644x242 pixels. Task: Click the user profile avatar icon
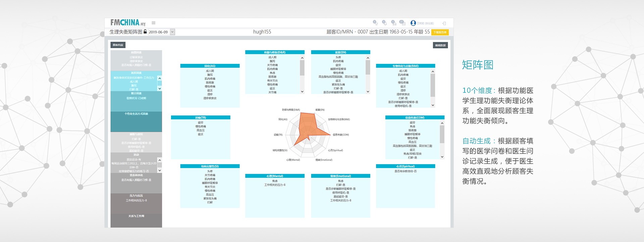click(413, 23)
